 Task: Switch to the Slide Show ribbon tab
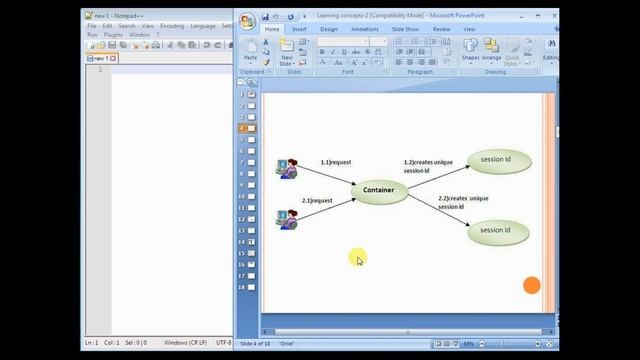click(405, 29)
